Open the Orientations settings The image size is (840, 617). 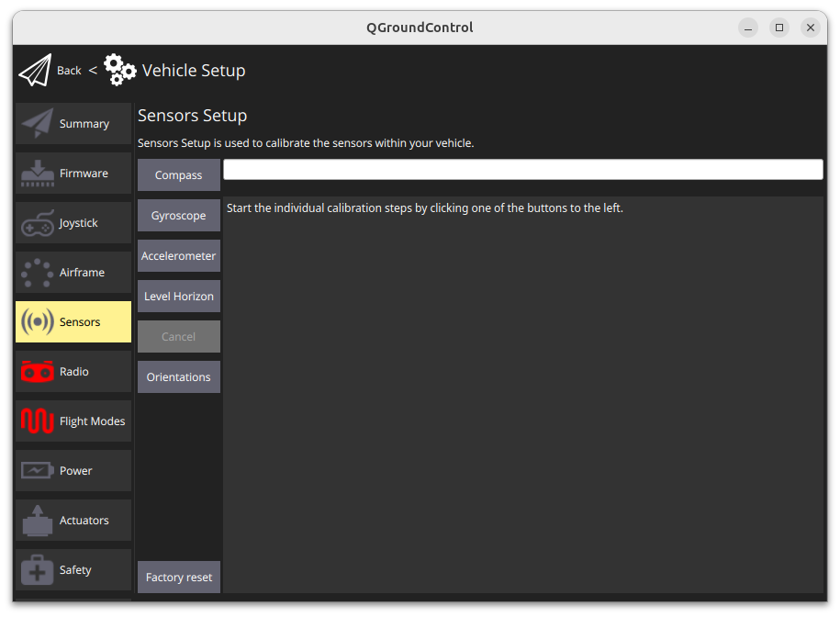click(179, 377)
